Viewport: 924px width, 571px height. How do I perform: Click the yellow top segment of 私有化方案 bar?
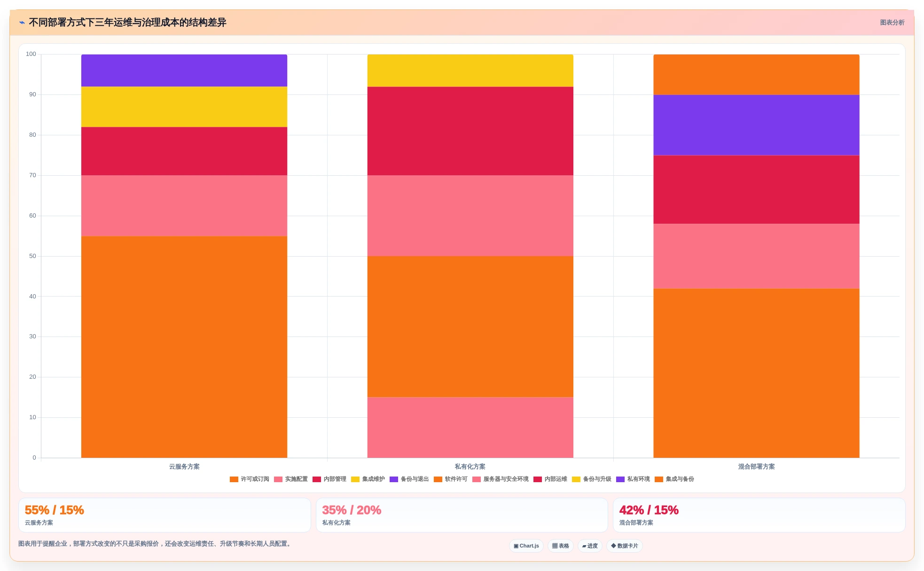click(470, 70)
